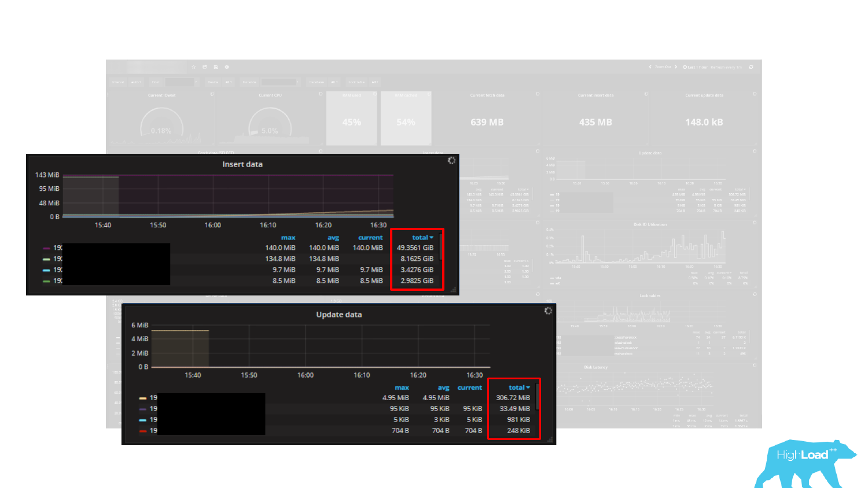Sort Insert data legend by max
Image resolution: width=868 pixels, height=488 pixels.
[x=288, y=238]
